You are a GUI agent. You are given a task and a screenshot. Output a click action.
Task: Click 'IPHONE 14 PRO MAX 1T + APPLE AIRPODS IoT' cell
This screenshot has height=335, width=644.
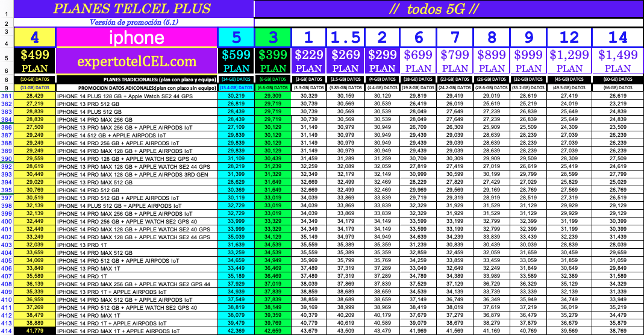coord(136,331)
